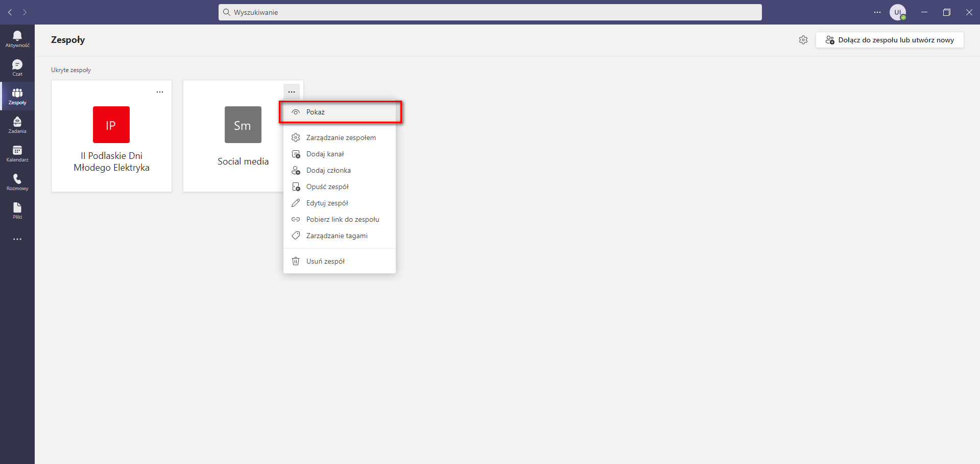Open settings ellipsis in the title bar
The image size is (980, 464).
877,12
